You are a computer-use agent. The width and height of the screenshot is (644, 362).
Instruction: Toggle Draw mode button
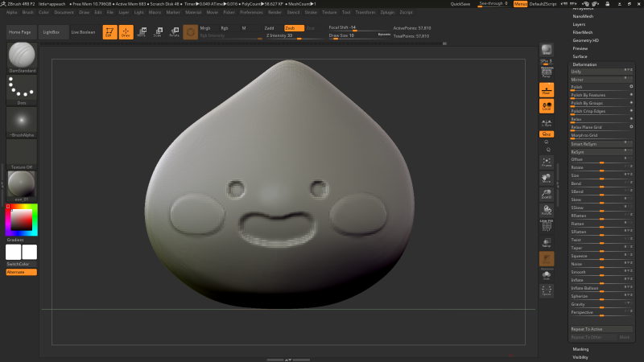126,32
